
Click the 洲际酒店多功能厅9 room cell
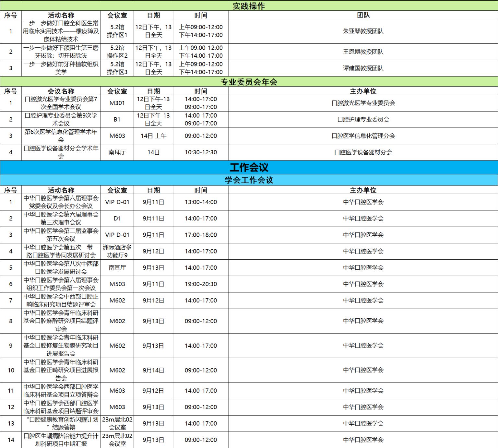[x=117, y=251]
